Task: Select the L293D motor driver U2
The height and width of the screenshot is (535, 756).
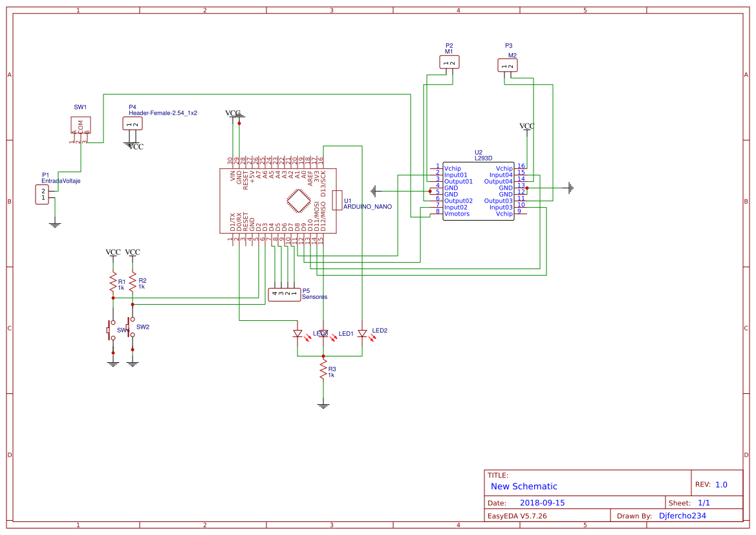Action: (x=478, y=191)
